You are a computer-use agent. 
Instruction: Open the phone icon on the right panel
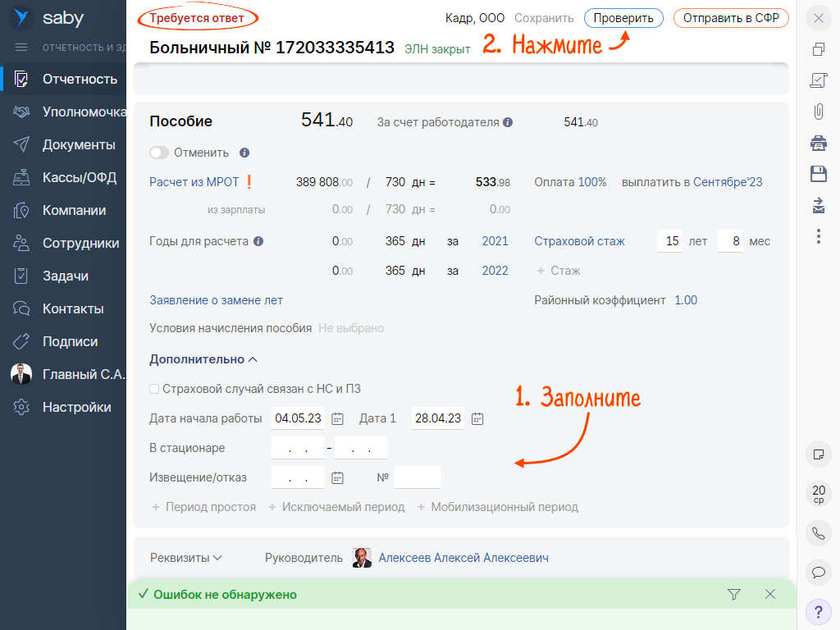(818, 533)
